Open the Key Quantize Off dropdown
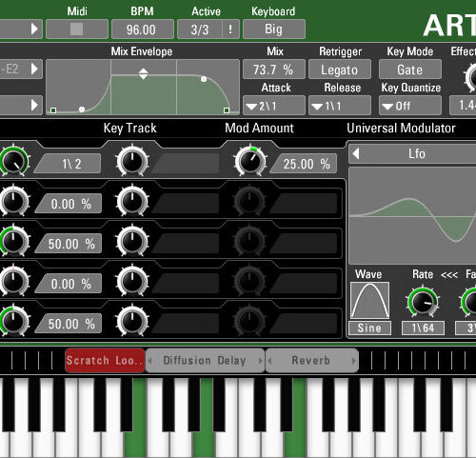 tap(410, 106)
